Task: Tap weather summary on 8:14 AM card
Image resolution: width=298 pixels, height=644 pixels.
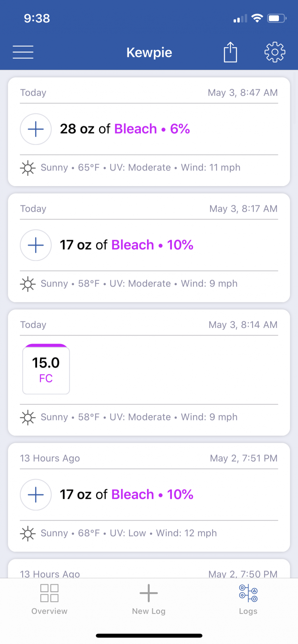Action: pos(139,417)
